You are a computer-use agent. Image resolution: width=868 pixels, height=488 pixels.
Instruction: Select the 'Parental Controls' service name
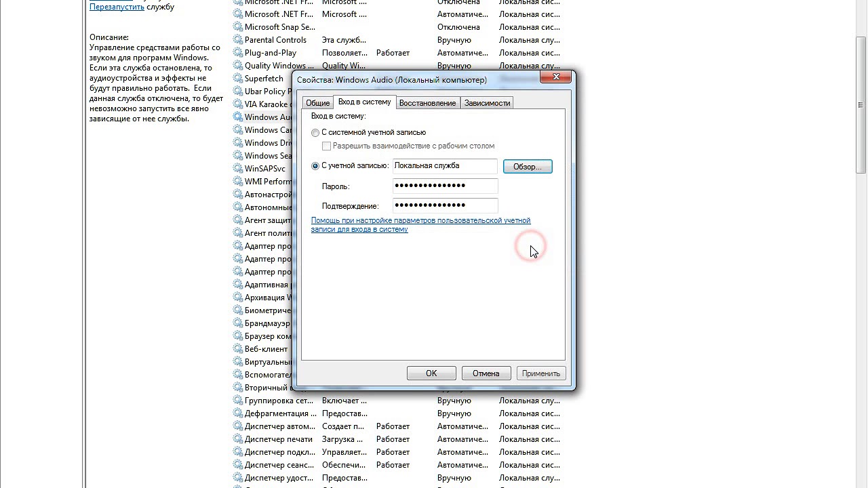[275, 40]
